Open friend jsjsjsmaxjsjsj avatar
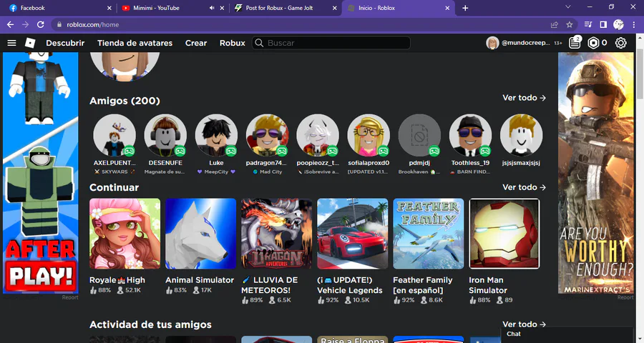The image size is (644, 343). pos(521,135)
